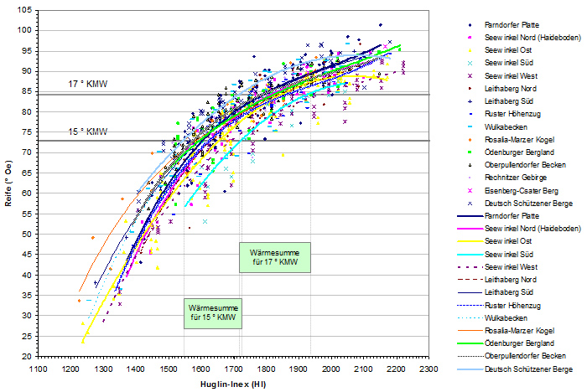The image size is (587, 392).
Task: Select Oberpullendorfer Becken triangle marker legend entry
Action: (517, 165)
